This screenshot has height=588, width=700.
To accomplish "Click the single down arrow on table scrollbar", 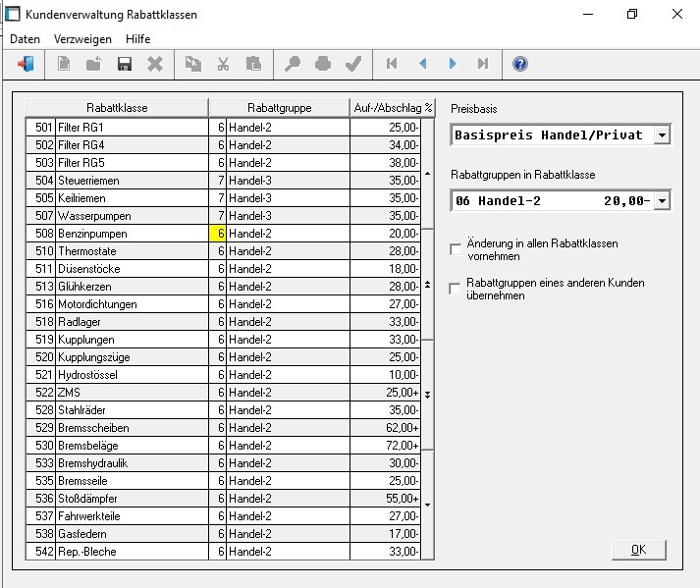I will coord(428,505).
